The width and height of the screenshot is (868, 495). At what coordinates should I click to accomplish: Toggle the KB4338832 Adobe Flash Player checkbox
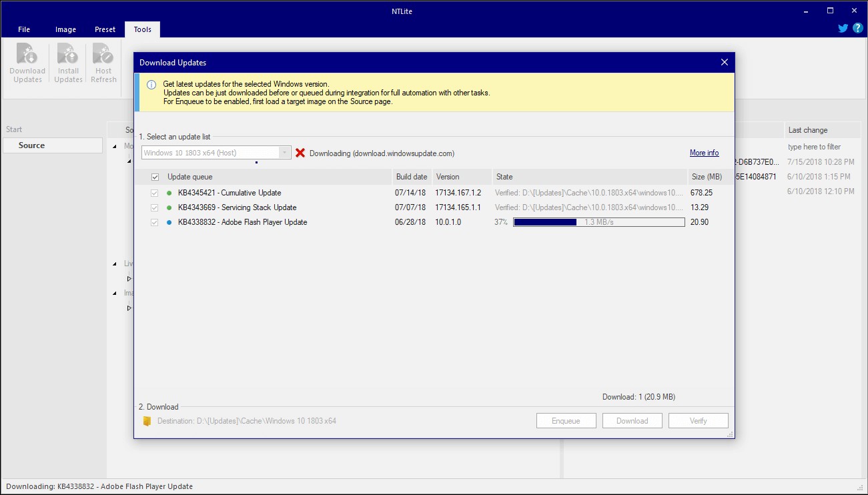(155, 222)
